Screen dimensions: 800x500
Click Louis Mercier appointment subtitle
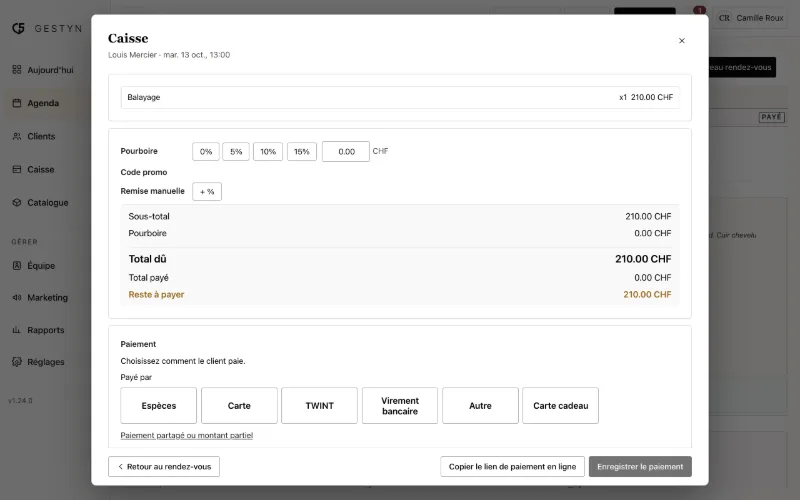[169, 55]
